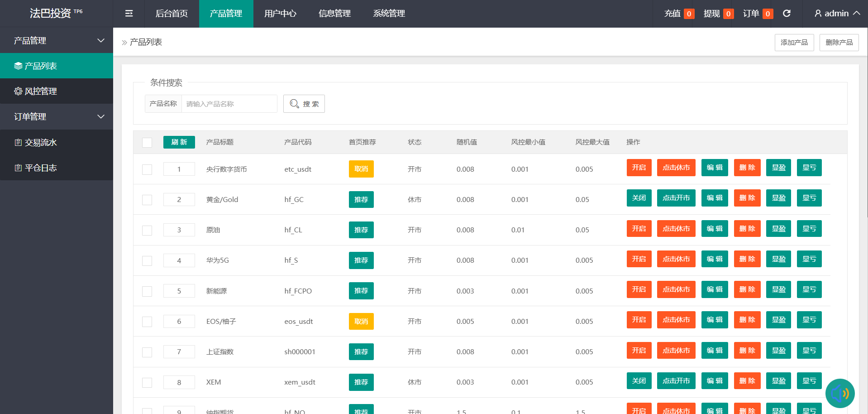
Task: Collapse the 订单管理 sidebar section
Action: (x=100, y=117)
